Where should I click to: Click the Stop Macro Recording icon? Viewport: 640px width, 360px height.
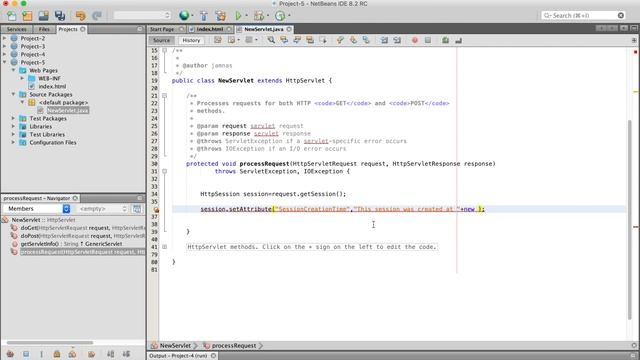click(x=428, y=40)
